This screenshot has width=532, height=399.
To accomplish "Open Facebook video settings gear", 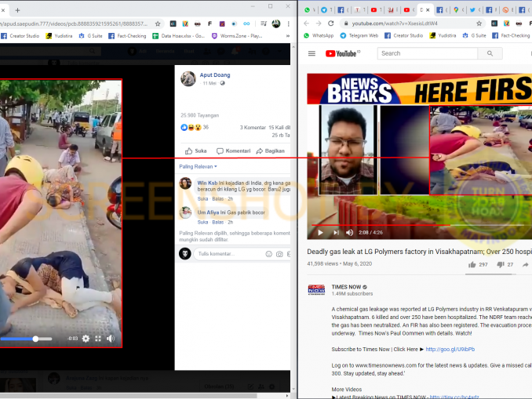I will [x=86, y=339].
